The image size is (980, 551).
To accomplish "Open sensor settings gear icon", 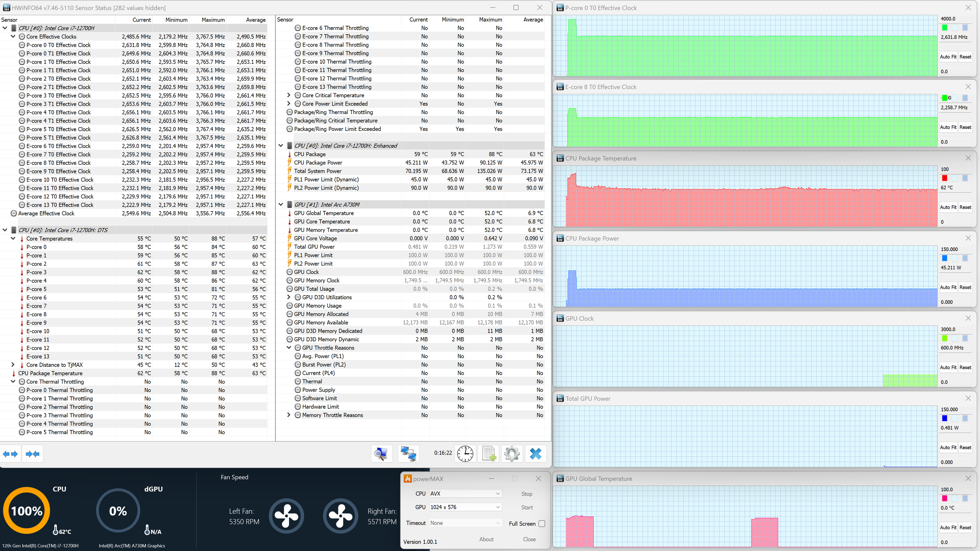I will [512, 454].
